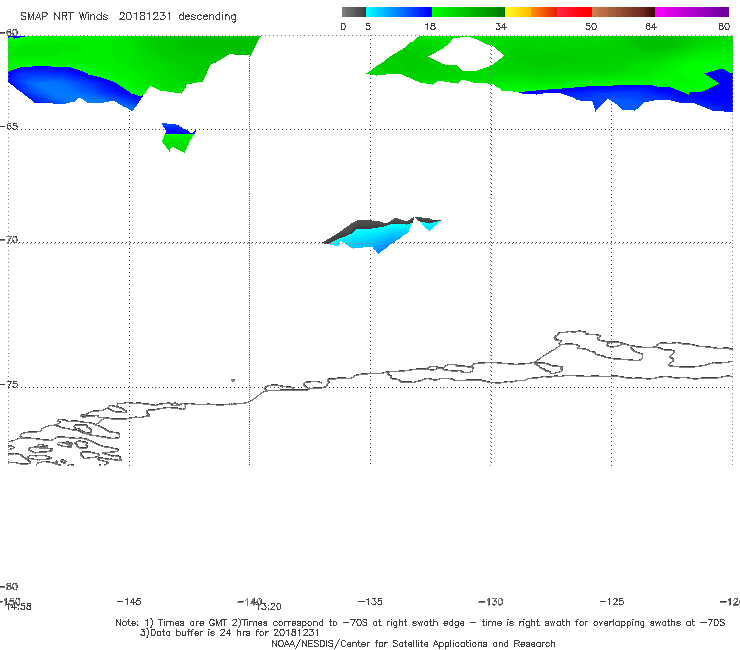The image size is (740, 650).
Task: Click the '-75' latitude axis label
Action: point(9,385)
